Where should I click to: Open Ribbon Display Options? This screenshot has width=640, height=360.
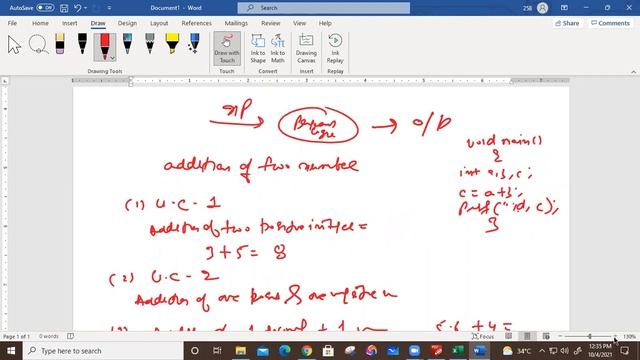point(564,8)
